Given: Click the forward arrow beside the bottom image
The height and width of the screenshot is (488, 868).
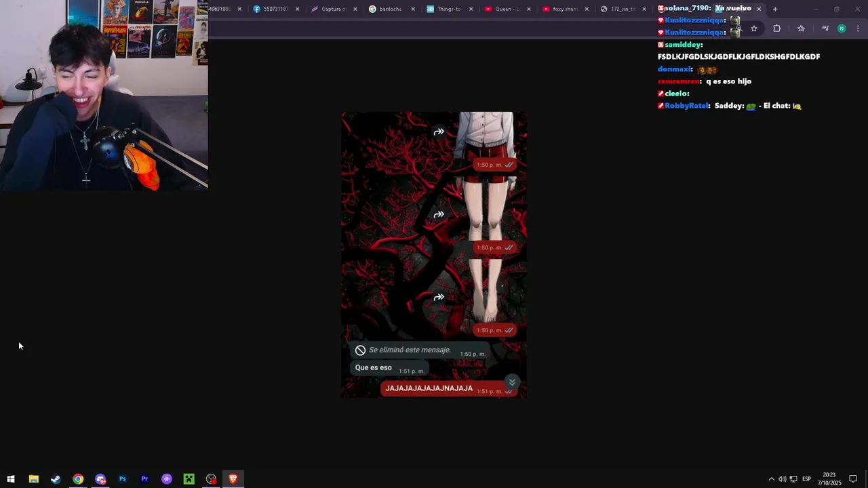Looking at the screenshot, I should [439, 297].
